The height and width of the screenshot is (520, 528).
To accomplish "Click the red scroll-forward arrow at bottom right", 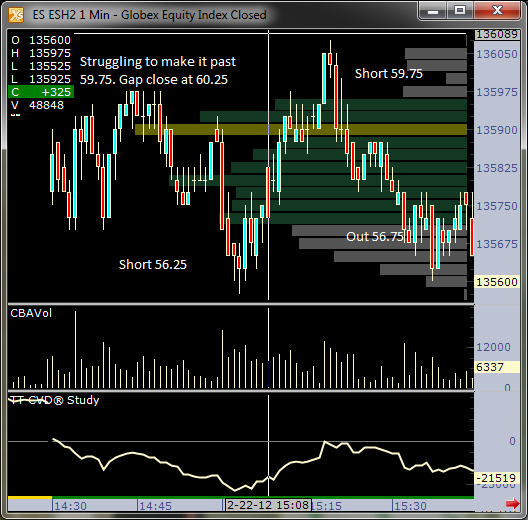I will (x=513, y=503).
